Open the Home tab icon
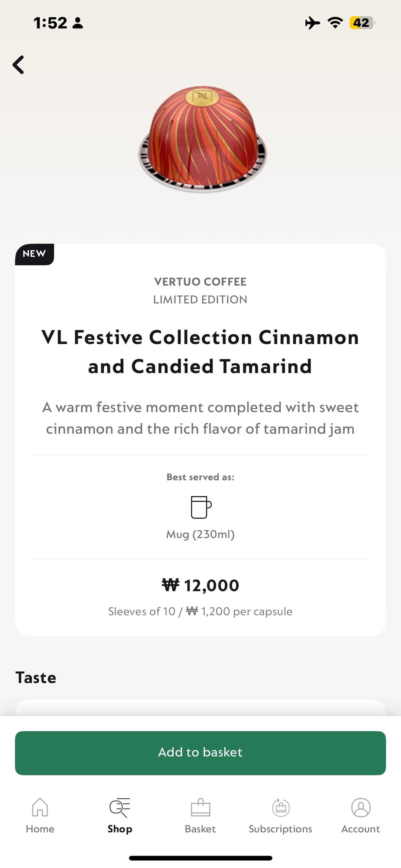This screenshot has height=868, width=401. 40,807
